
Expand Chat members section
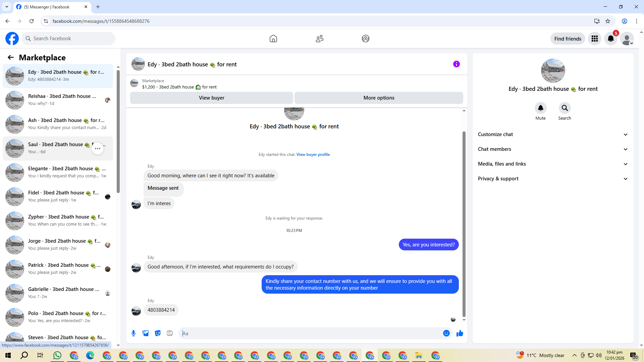(552, 149)
